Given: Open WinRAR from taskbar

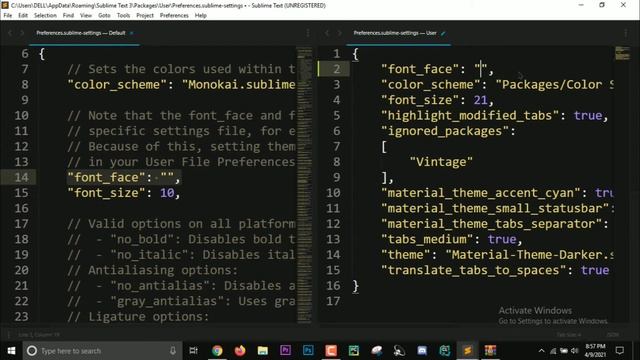Looking at the screenshot, I should point(490,351).
